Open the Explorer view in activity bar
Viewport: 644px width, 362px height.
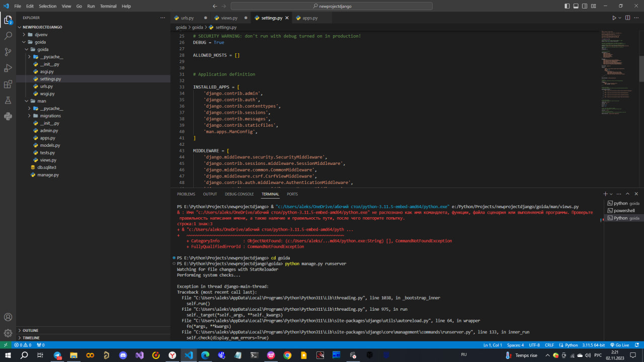(8, 20)
